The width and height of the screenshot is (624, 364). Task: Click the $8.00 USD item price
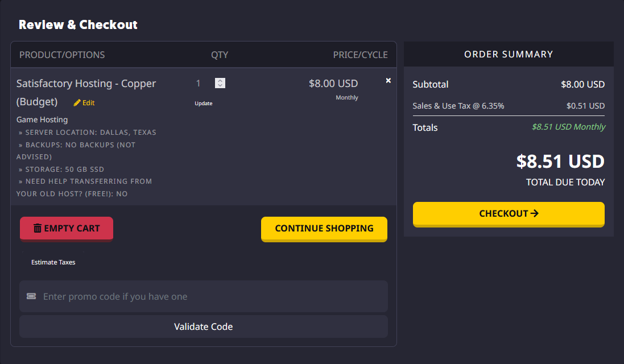(x=333, y=84)
